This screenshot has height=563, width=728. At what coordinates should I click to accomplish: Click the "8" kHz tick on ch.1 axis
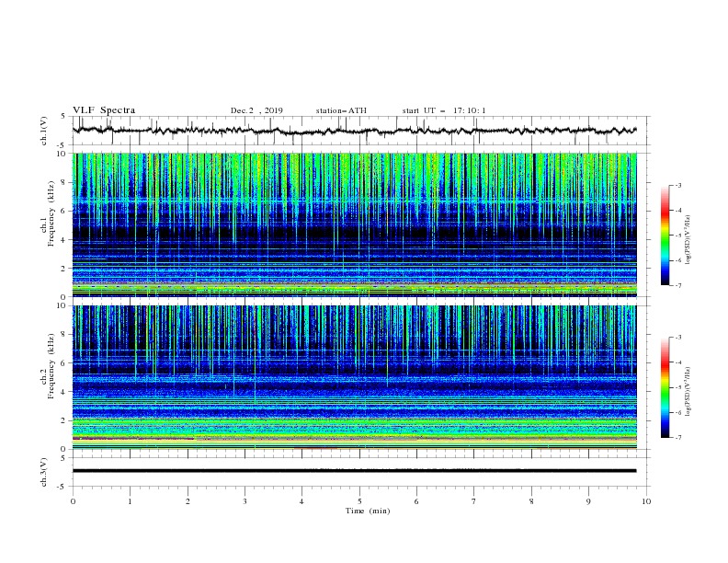(63, 182)
